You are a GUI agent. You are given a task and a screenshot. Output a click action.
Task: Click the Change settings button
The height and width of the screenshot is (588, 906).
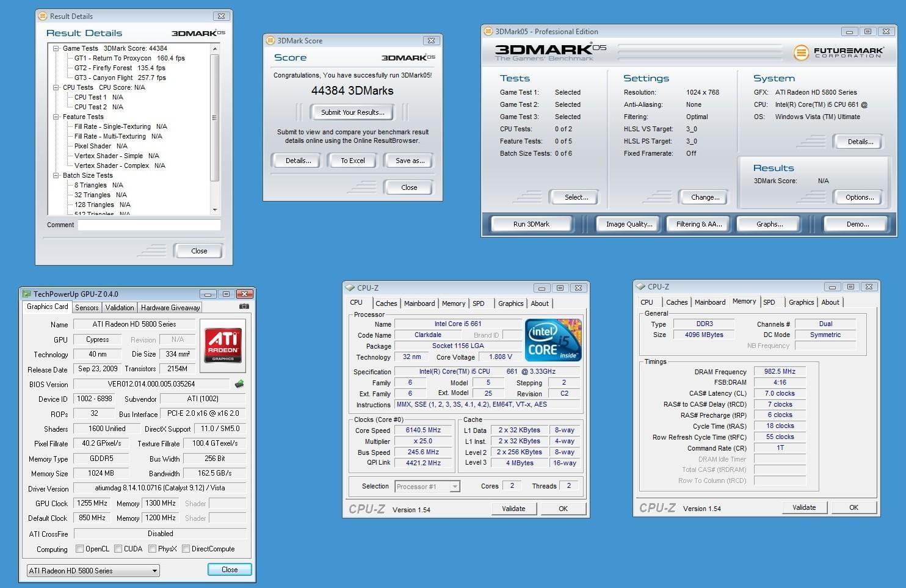(705, 197)
